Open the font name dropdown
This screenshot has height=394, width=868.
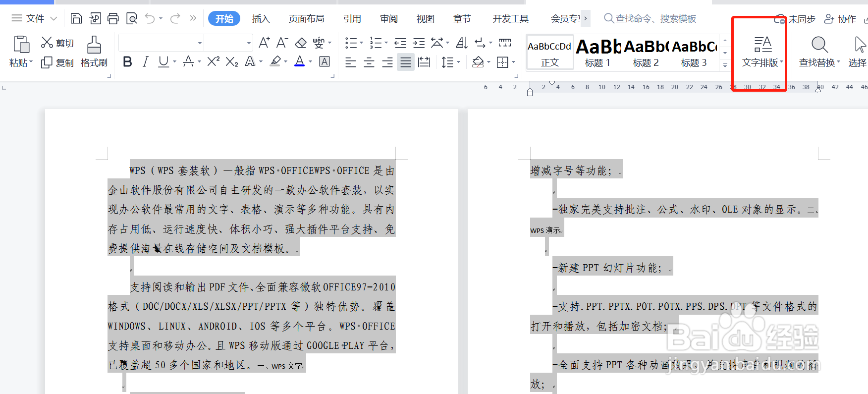(200, 43)
